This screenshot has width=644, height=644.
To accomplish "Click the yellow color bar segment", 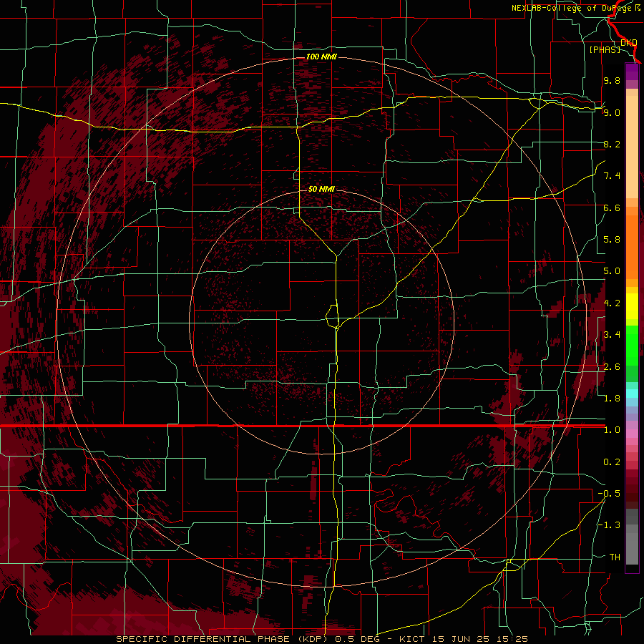I will pyautogui.click(x=632, y=306).
